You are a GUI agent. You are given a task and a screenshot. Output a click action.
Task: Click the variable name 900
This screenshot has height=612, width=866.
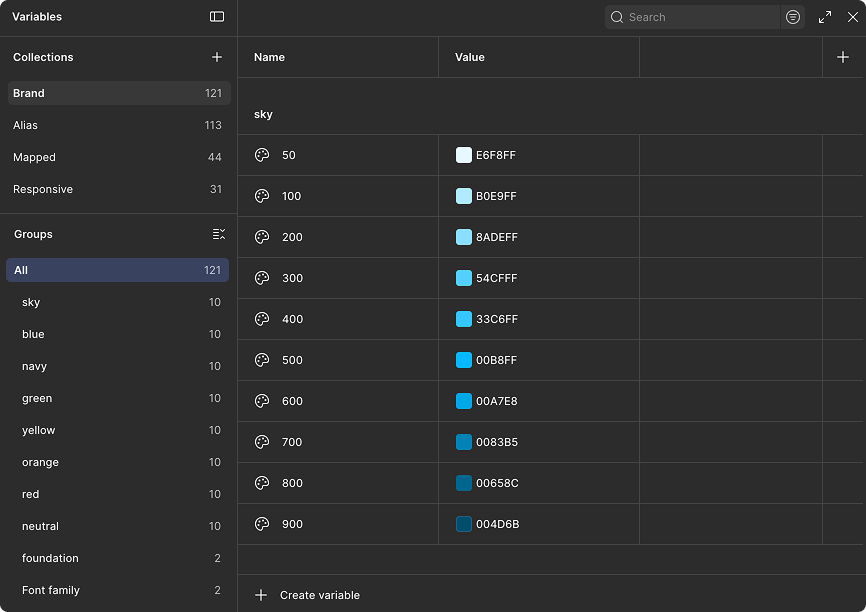292,524
